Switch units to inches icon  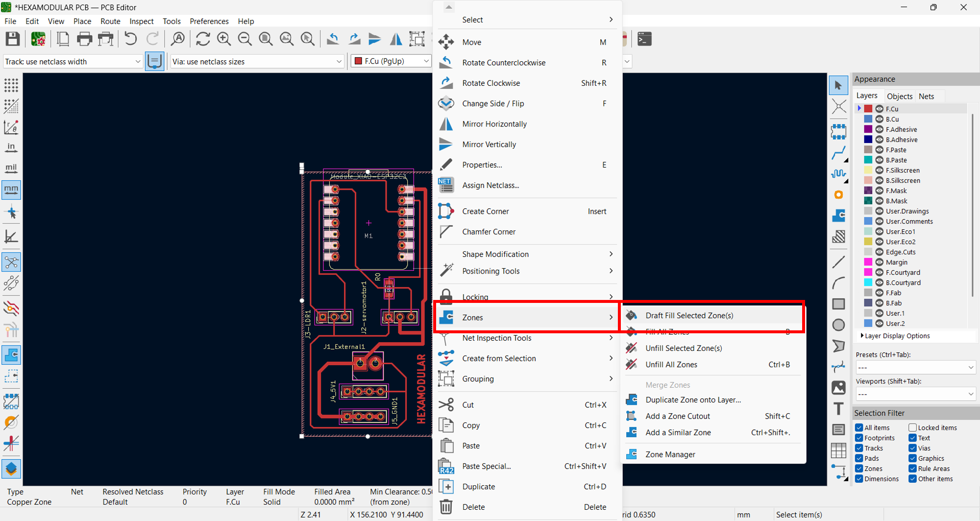click(x=11, y=148)
